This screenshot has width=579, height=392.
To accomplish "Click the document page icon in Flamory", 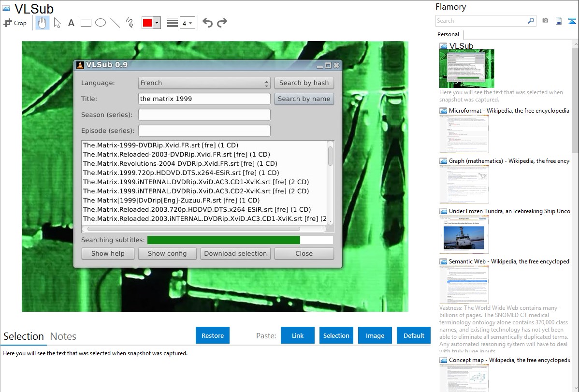I will [x=559, y=21].
